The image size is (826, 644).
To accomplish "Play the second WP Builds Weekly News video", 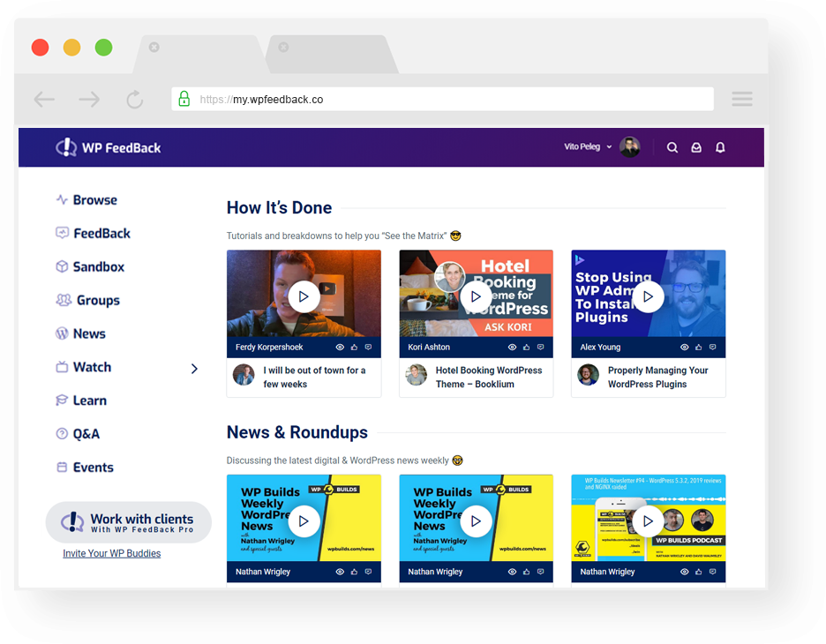I will pos(476,521).
